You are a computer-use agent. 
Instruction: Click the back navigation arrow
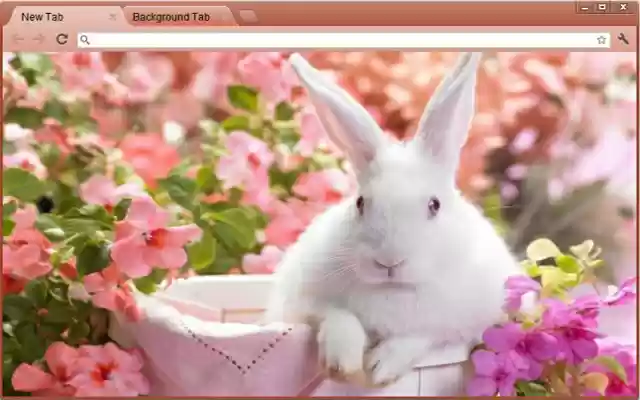click(x=18, y=39)
